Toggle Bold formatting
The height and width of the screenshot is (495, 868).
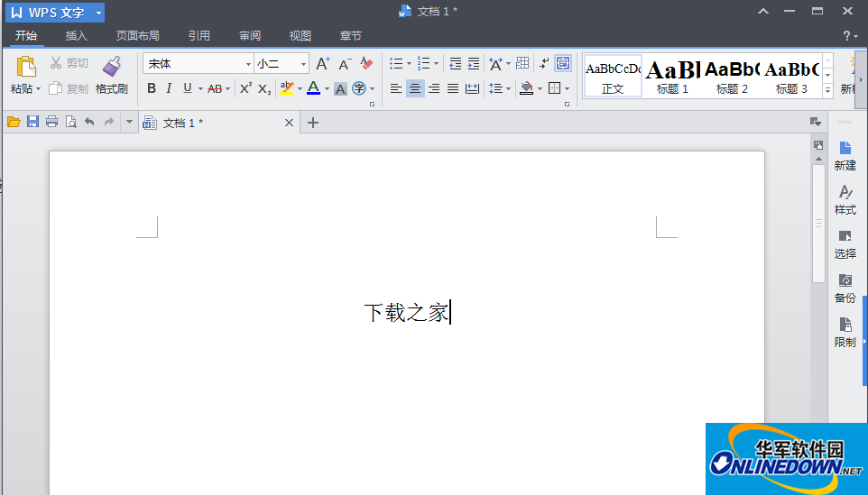coord(151,88)
